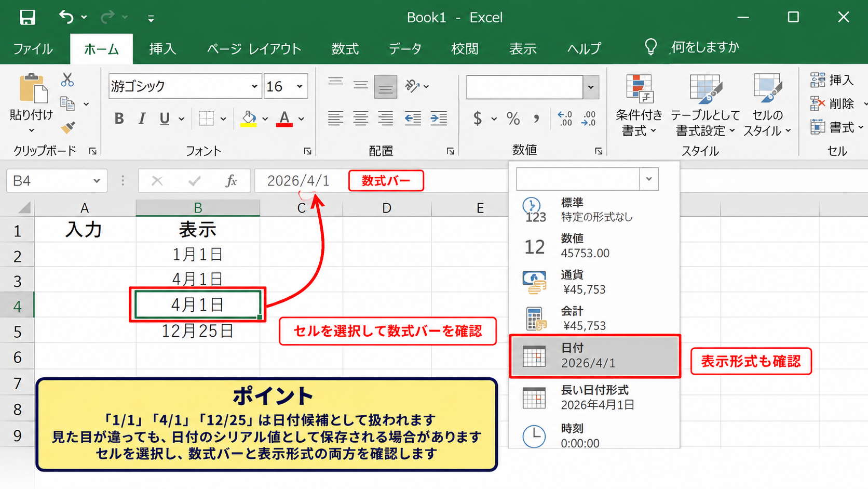The image size is (868, 489).
Task: Open the フォント dialog launcher
Action: (307, 151)
